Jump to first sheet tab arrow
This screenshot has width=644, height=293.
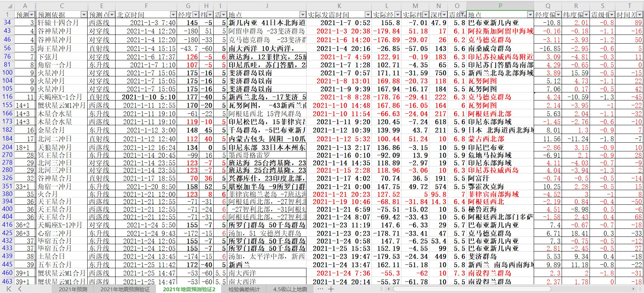tap(8, 289)
